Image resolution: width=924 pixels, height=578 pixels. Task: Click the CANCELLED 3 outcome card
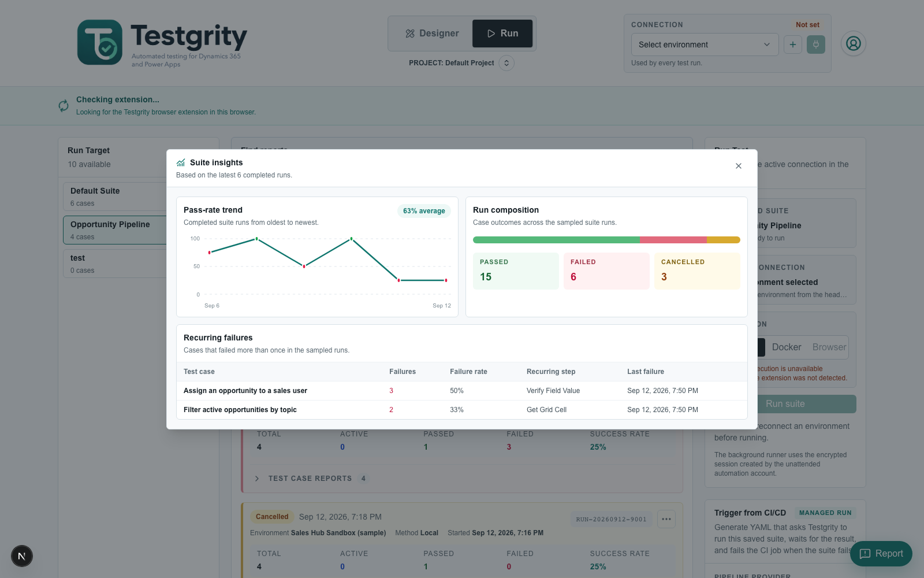pos(697,271)
